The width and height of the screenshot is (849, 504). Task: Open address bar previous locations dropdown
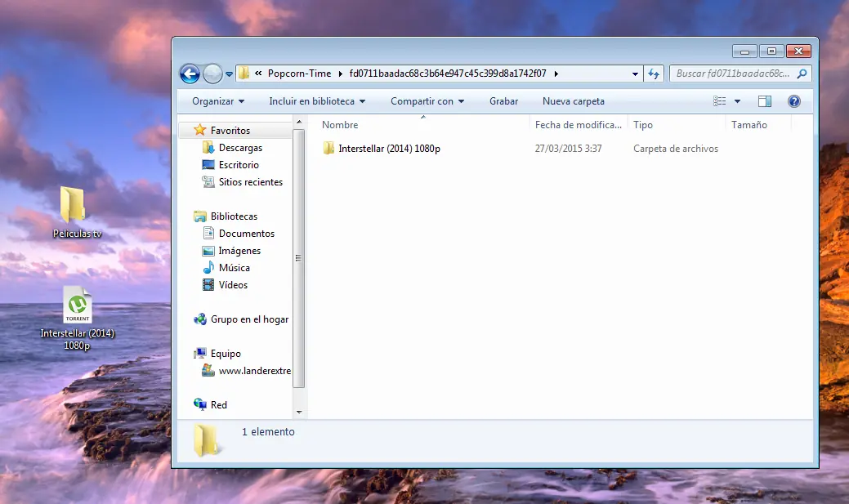635,74
